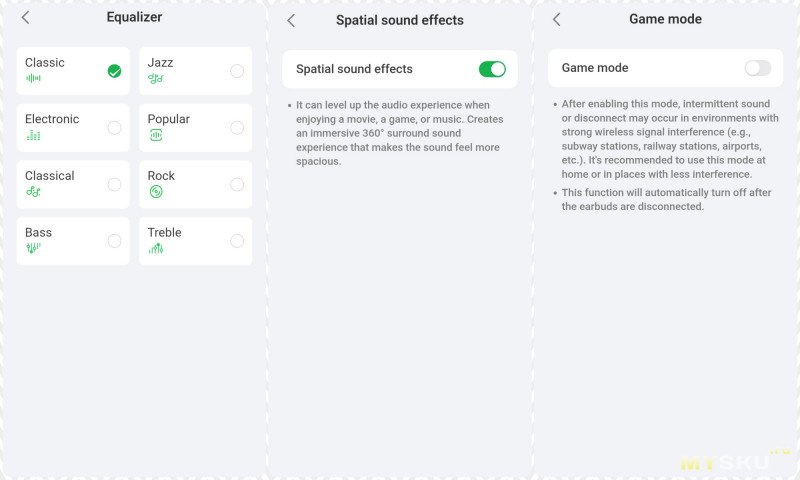Screen dimensions: 800x480
Task: Click the Rock vinyl disc icon
Action: [x=155, y=192]
